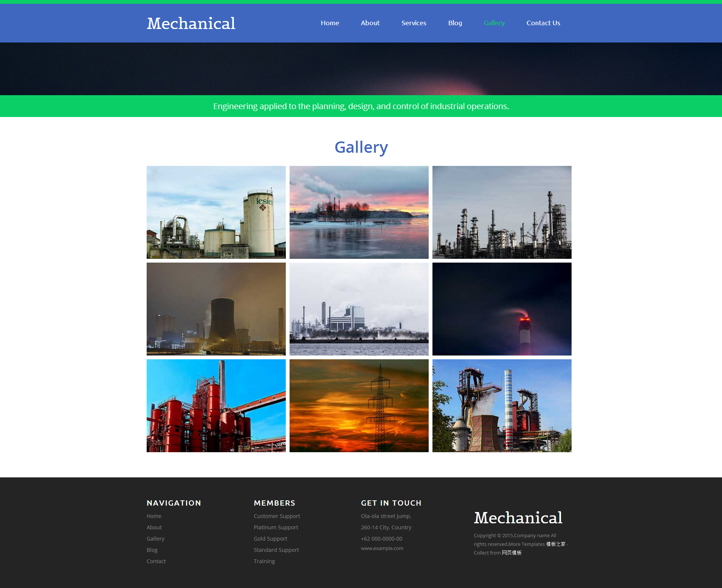Open the blast furnace with striped chimney photo

pyautogui.click(x=502, y=406)
